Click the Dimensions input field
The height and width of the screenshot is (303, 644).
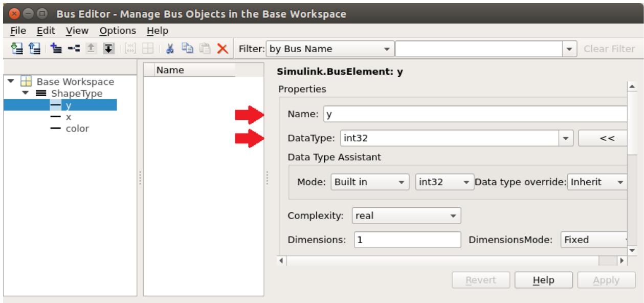tap(408, 239)
